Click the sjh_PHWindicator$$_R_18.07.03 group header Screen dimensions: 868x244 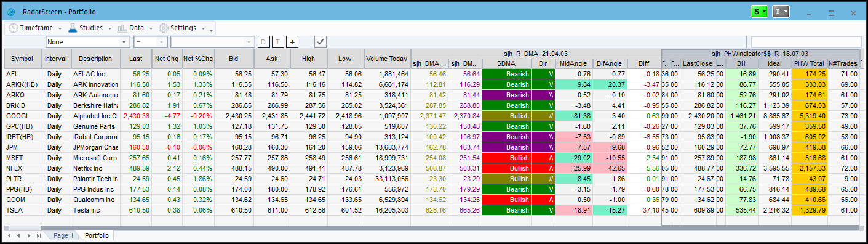coord(760,54)
